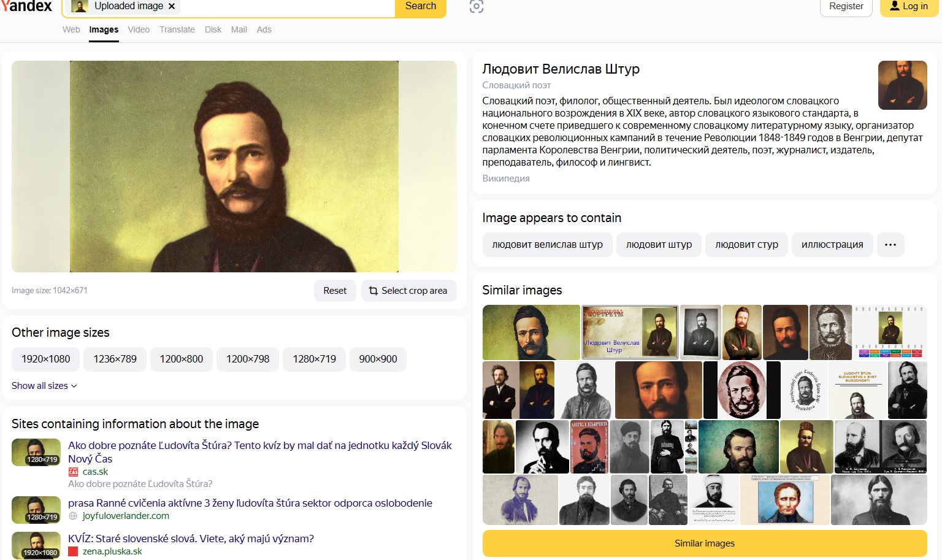Choose the 1236×789 image size
The image size is (942, 560).
coord(115,359)
